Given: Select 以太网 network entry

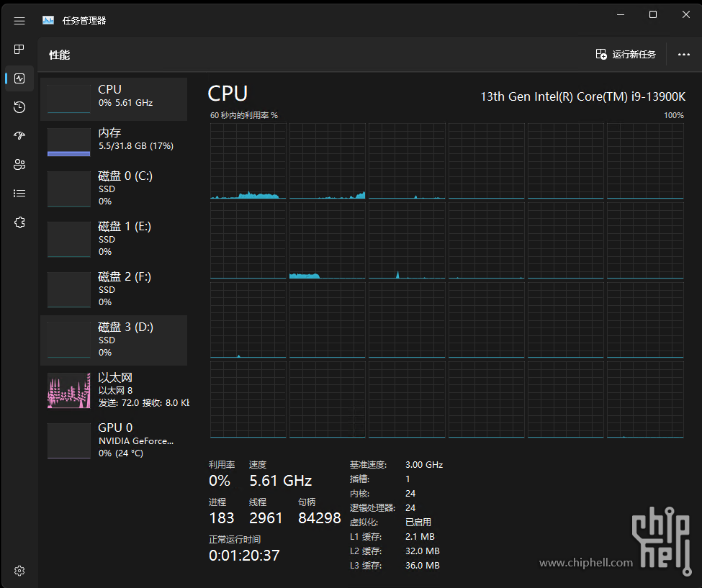Looking at the screenshot, I should coord(114,390).
